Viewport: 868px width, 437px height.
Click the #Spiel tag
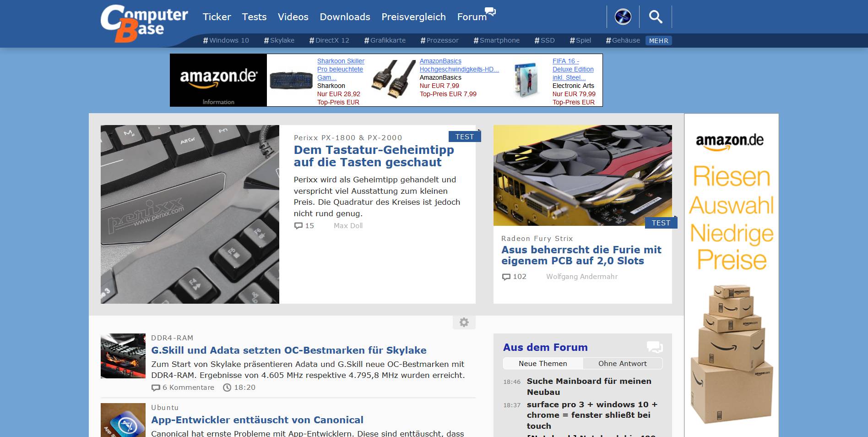[580, 40]
